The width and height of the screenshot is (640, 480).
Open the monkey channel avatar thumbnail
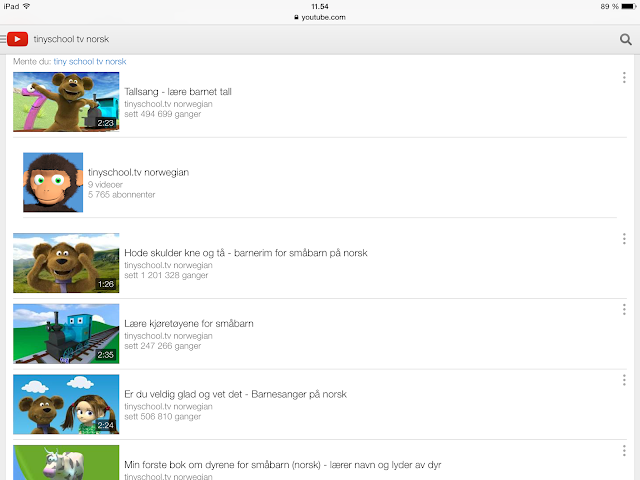pos(53,182)
